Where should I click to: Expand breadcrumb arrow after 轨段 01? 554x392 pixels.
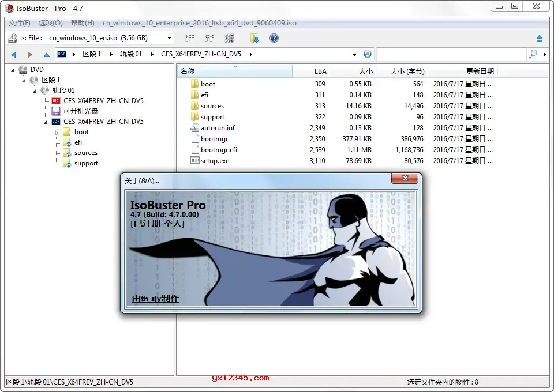tap(152, 54)
